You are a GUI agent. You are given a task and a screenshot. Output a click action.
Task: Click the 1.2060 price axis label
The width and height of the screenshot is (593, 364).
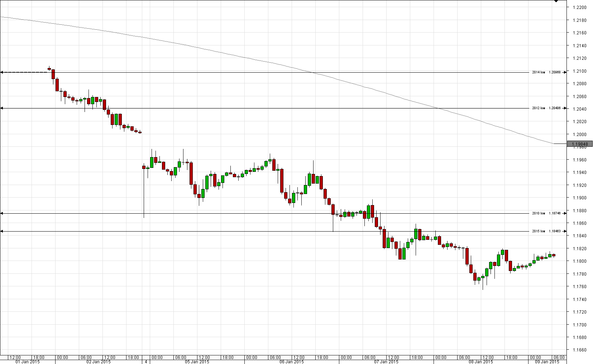[x=580, y=97]
